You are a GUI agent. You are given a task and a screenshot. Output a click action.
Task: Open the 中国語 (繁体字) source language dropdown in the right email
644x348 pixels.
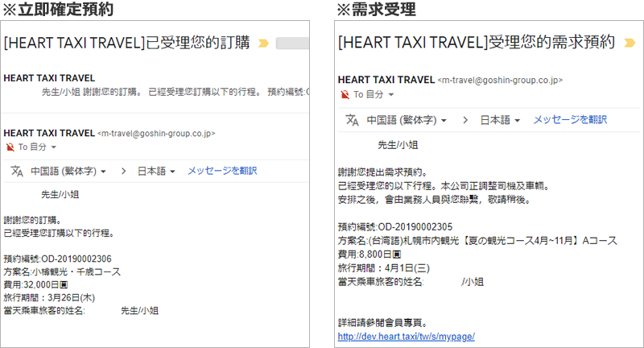(407, 120)
